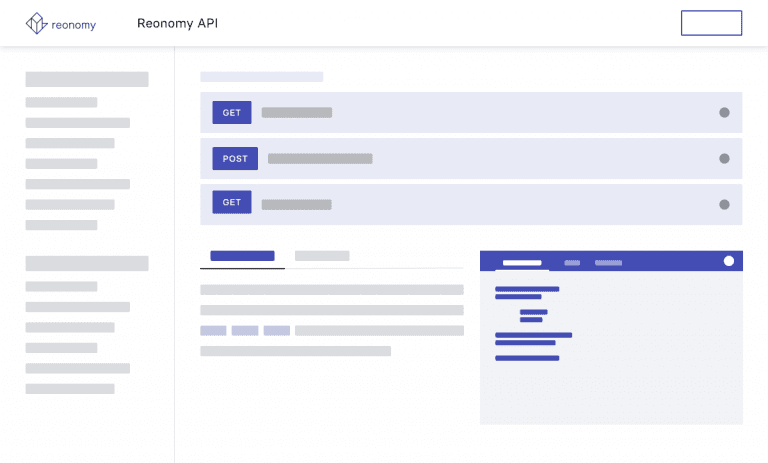Select the first sidebar section heading

pos(87,79)
